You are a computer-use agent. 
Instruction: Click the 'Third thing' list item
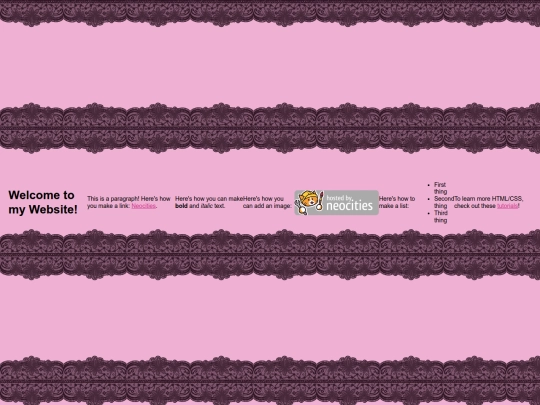click(x=441, y=217)
